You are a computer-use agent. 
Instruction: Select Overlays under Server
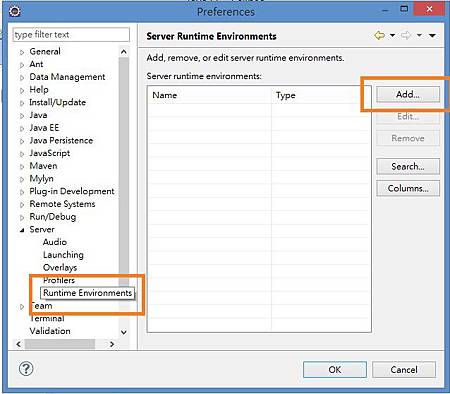click(x=60, y=268)
